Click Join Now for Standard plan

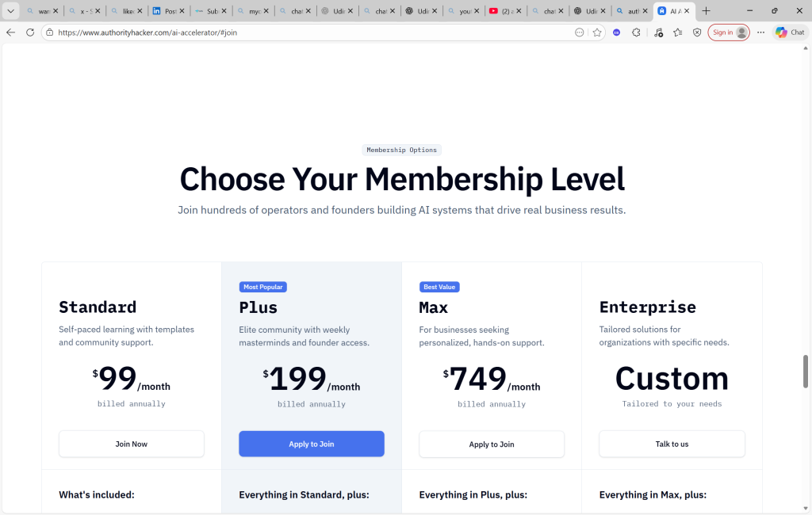(132, 444)
